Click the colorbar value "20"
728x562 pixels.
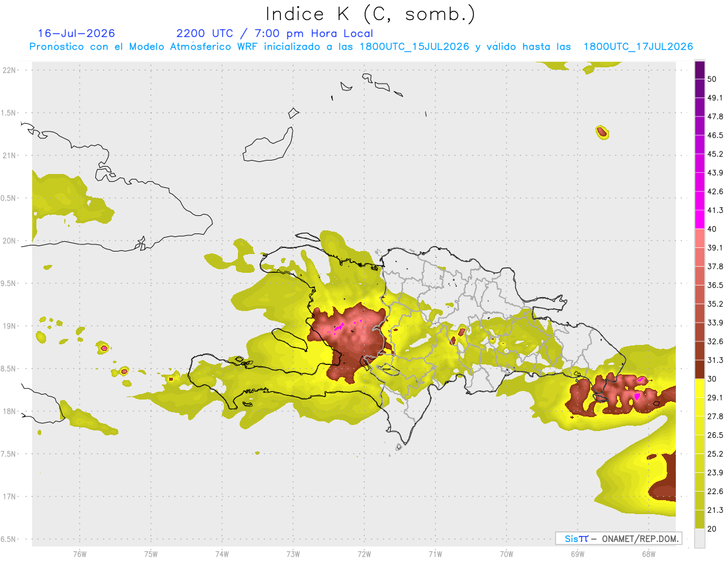(x=713, y=529)
